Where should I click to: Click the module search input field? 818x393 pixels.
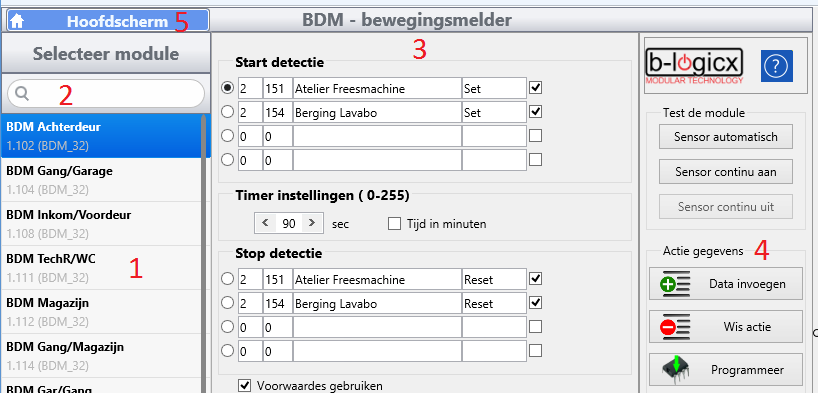pos(106,93)
